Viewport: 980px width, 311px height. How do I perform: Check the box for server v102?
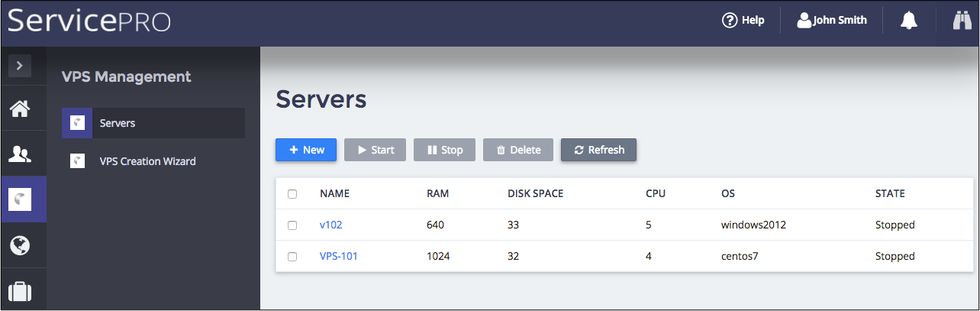tap(292, 225)
